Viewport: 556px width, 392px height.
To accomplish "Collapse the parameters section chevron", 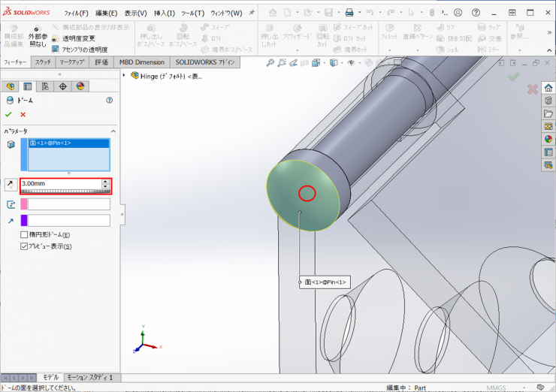I will tap(112, 130).
